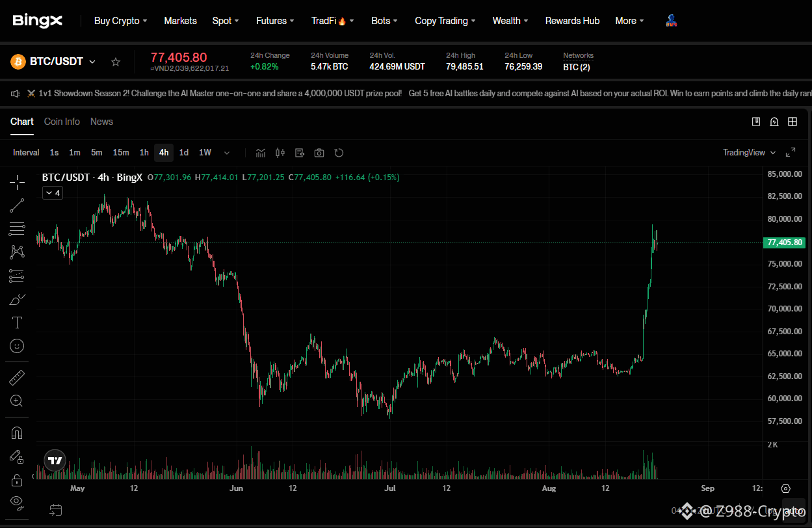Select the Text annotation tool

17,323
